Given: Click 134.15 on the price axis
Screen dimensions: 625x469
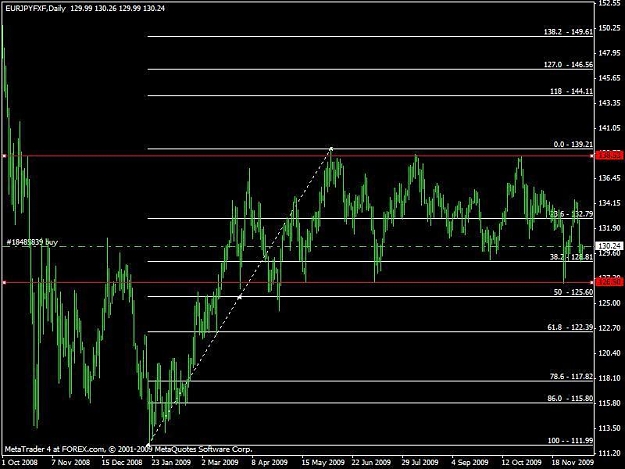Looking at the screenshot, I should (x=609, y=203).
